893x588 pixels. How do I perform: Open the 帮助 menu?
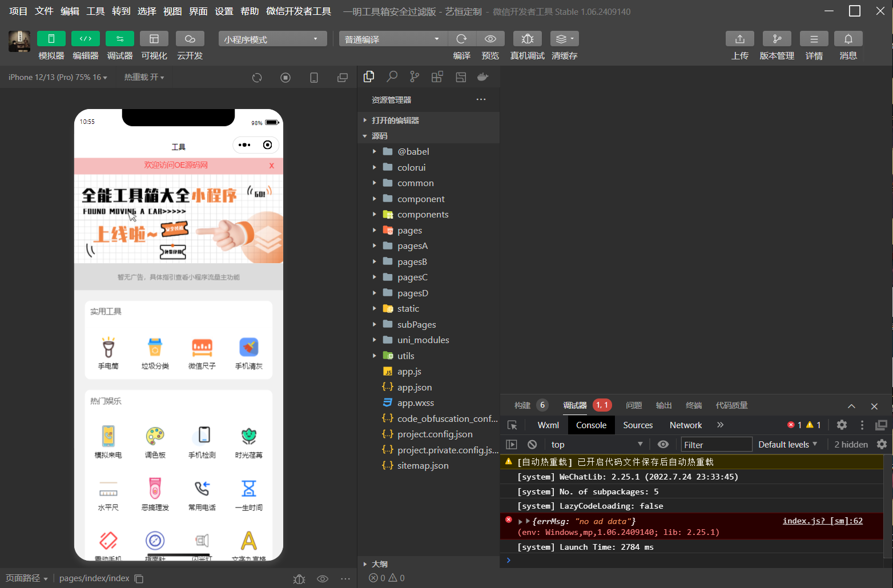click(x=250, y=11)
